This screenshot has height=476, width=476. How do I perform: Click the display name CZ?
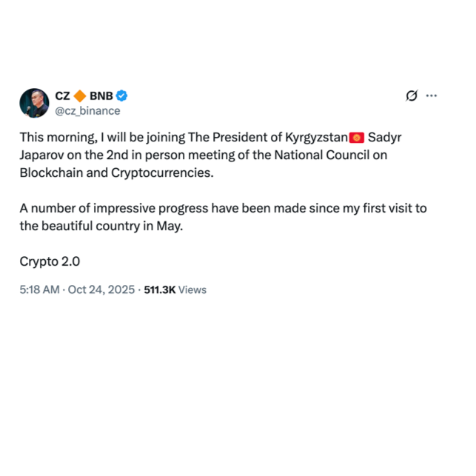[63, 95]
